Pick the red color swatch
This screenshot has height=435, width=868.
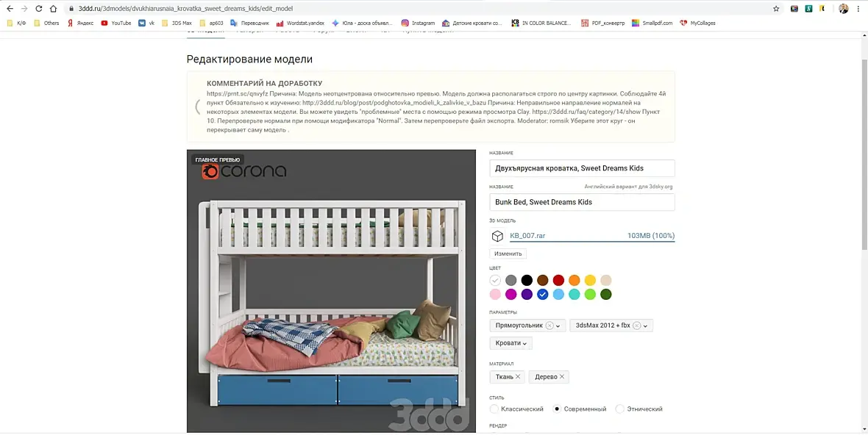pyautogui.click(x=558, y=280)
